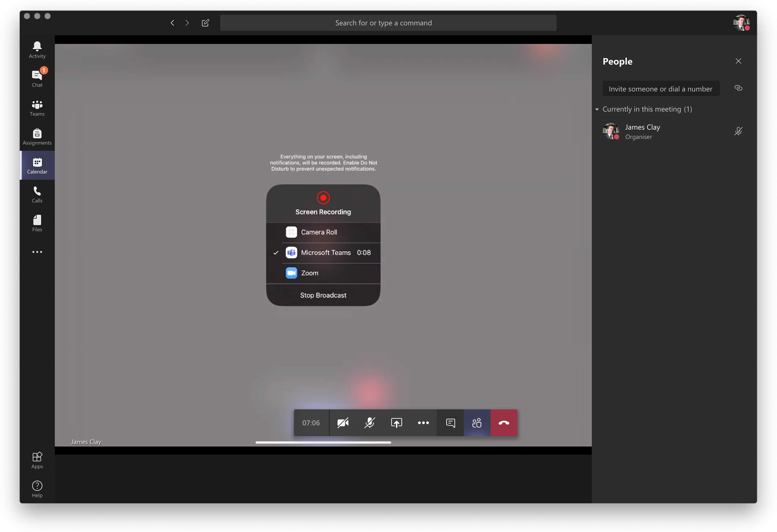
Task: Open the Calendar view
Action: point(37,165)
